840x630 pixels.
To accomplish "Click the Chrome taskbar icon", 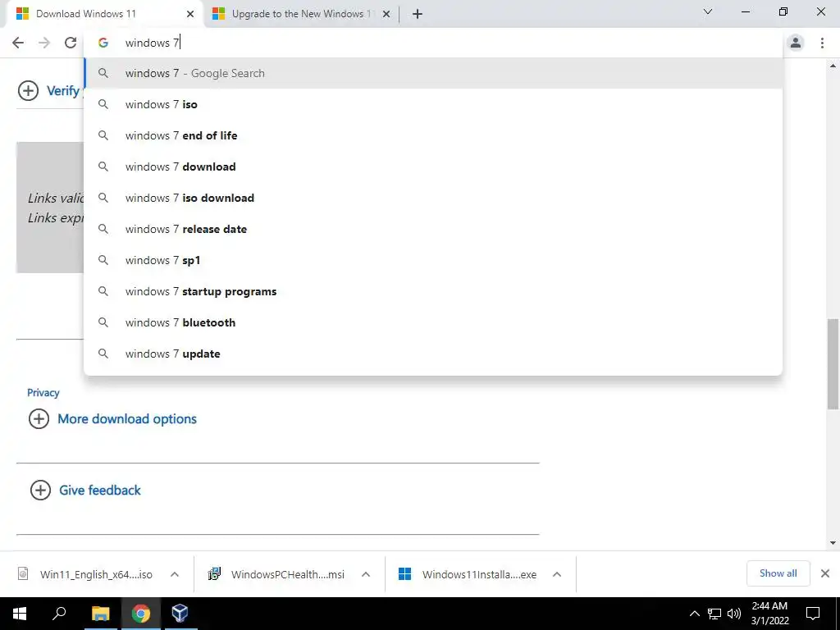I will 140,614.
